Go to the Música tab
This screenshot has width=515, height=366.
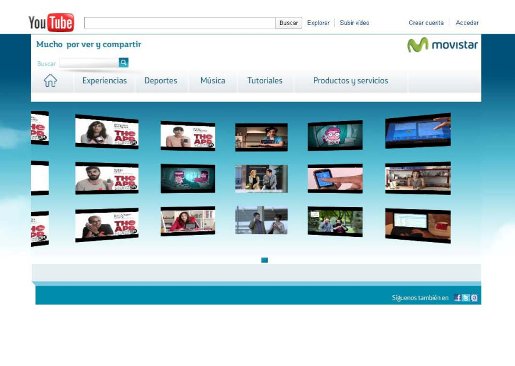pyautogui.click(x=213, y=81)
